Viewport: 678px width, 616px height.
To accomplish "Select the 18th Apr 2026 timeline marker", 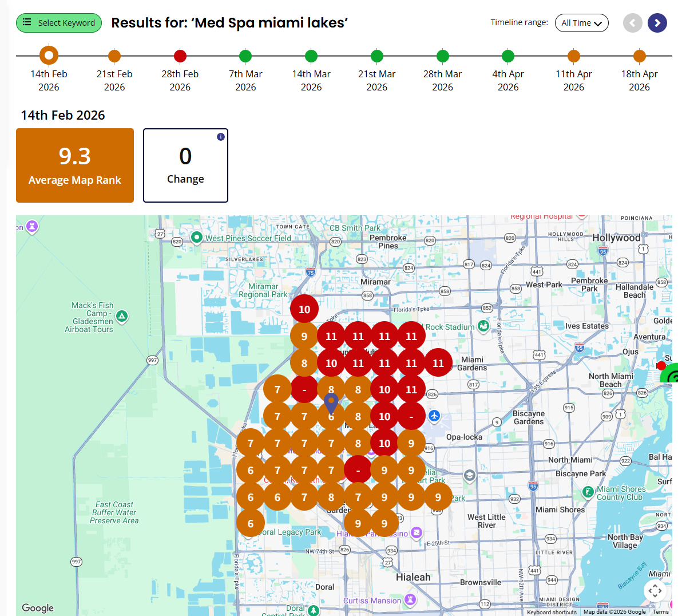I will [640, 56].
